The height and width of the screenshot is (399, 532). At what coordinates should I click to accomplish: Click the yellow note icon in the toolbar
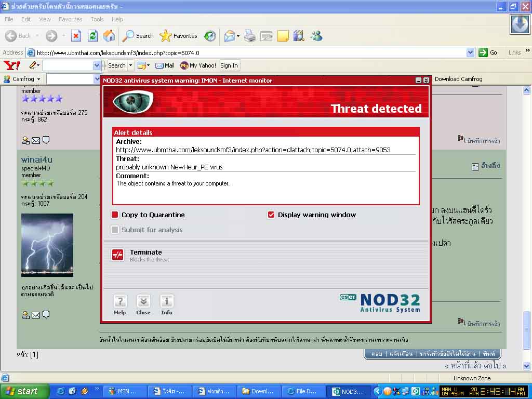click(283, 36)
